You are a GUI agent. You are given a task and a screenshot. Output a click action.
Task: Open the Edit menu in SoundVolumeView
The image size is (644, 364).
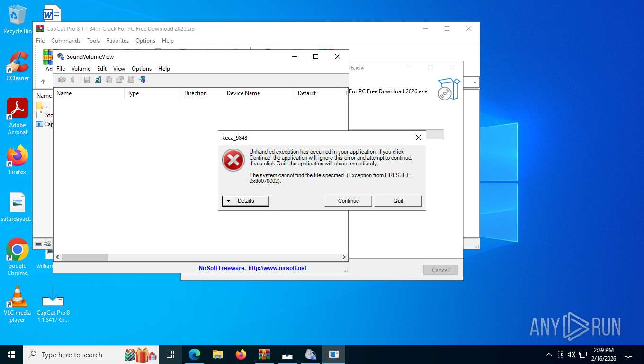click(x=102, y=69)
